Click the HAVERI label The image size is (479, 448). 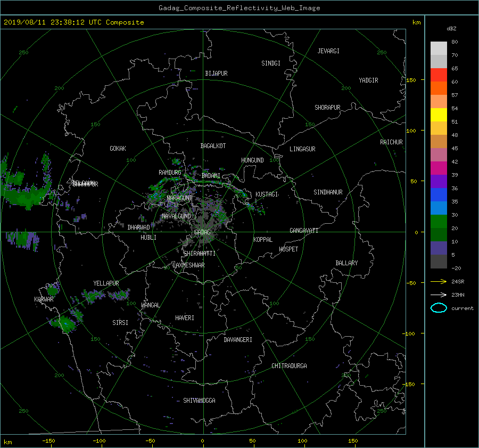[185, 318]
